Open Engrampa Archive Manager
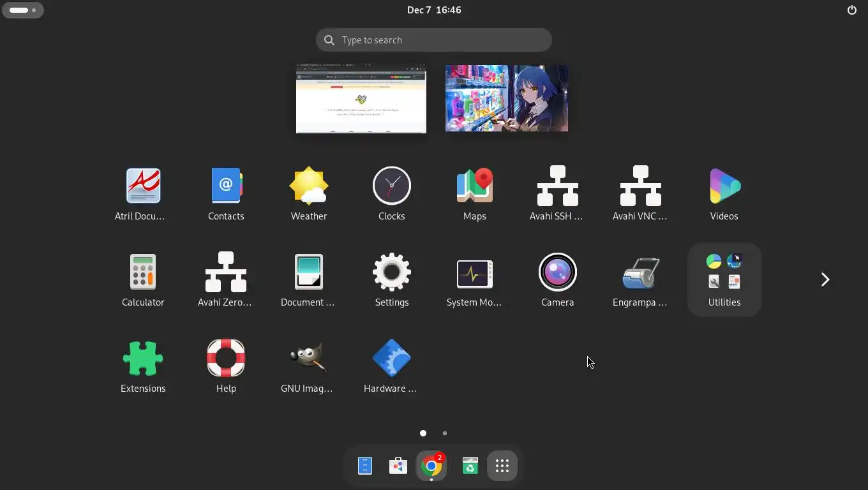Image resolution: width=868 pixels, height=490 pixels. (641, 280)
